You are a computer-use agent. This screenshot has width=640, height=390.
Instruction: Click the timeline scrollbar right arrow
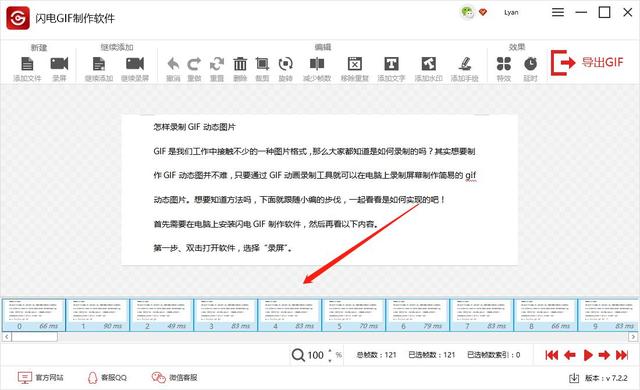point(633,337)
